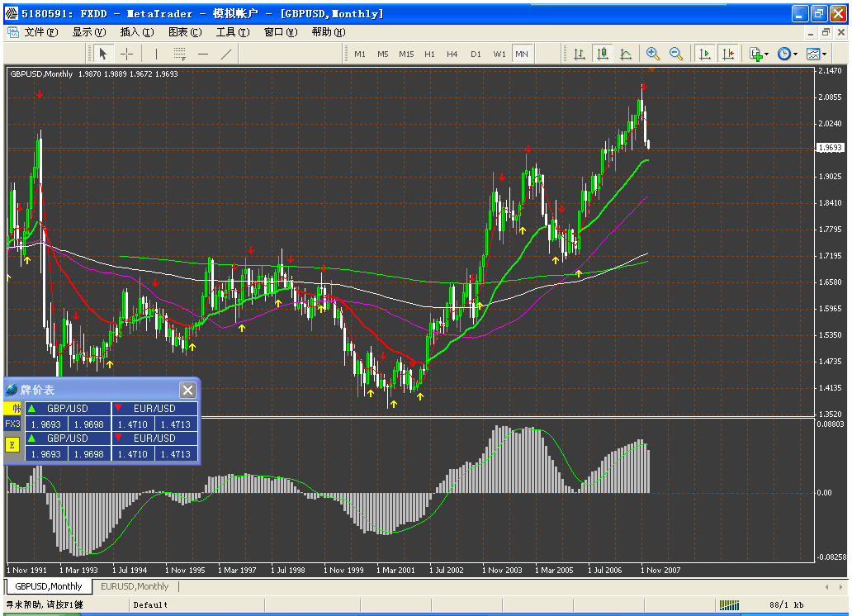852x616 pixels.
Task: Switch chart to candlestick display
Action: click(x=603, y=53)
